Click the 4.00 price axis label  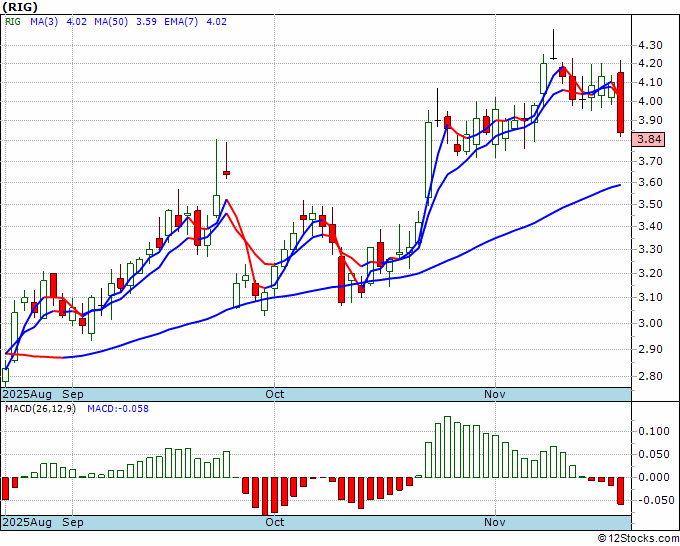click(650, 101)
